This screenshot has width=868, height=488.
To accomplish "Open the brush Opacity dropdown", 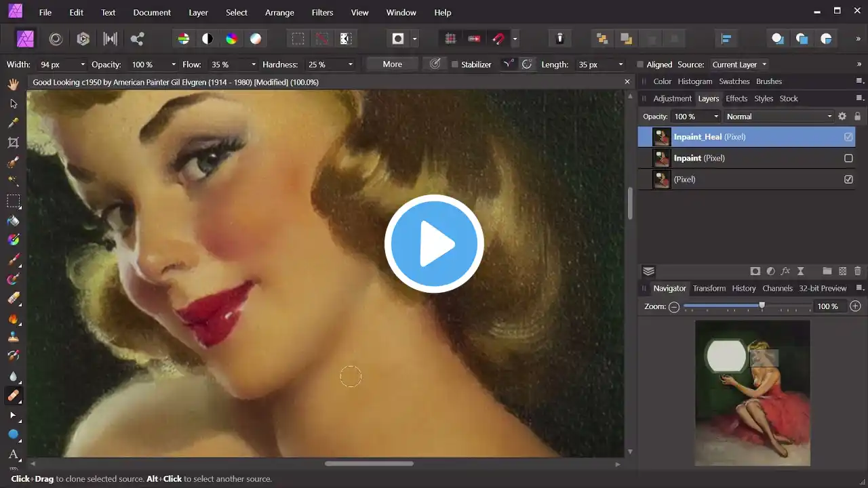I will [174, 64].
